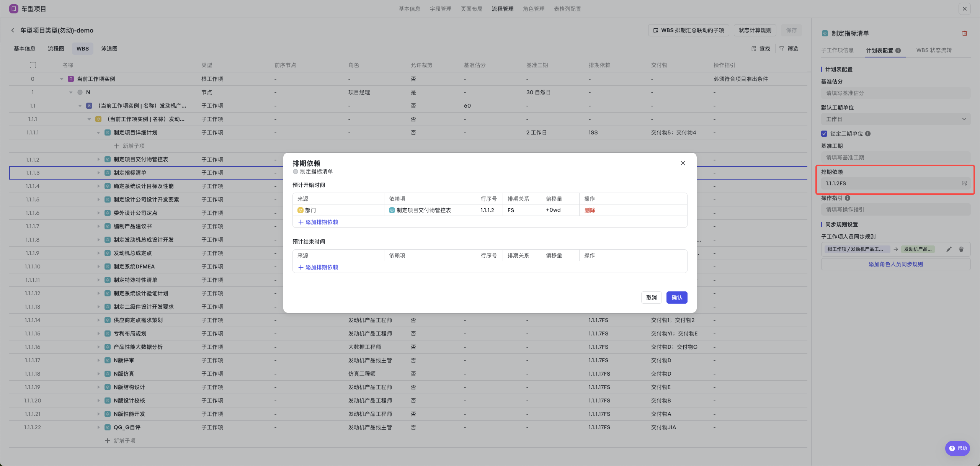Click the blue icon of row 1.1

[x=89, y=106]
